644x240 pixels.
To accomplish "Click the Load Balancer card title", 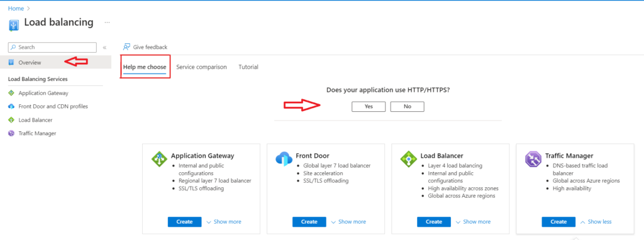I will click(442, 156).
